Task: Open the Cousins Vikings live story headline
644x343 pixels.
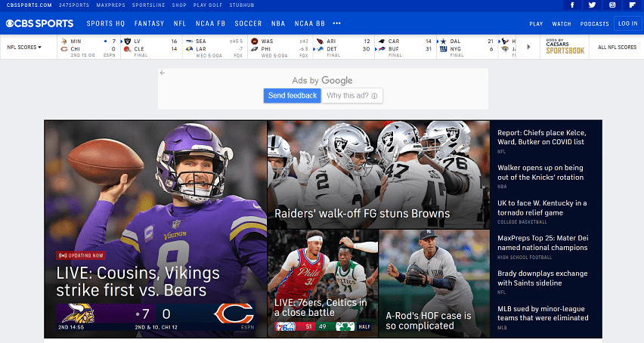Action: [138, 282]
